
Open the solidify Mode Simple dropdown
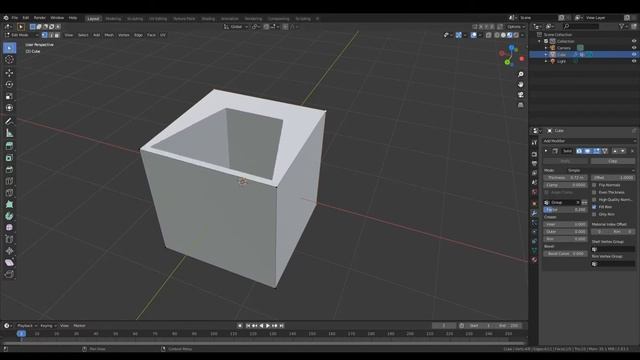(600, 170)
